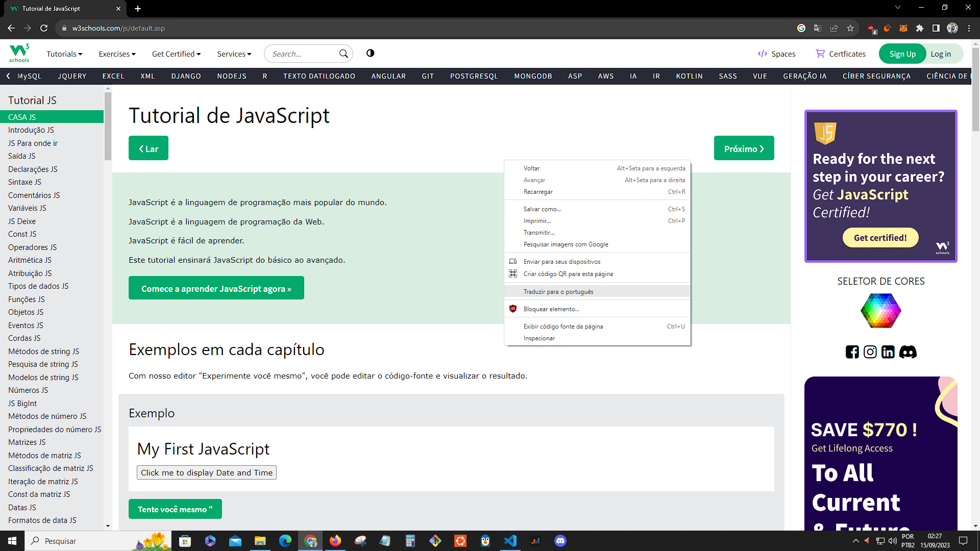This screenshot has height=551, width=980.
Task: Open the Spaces link
Action: [x=776, y=54]
